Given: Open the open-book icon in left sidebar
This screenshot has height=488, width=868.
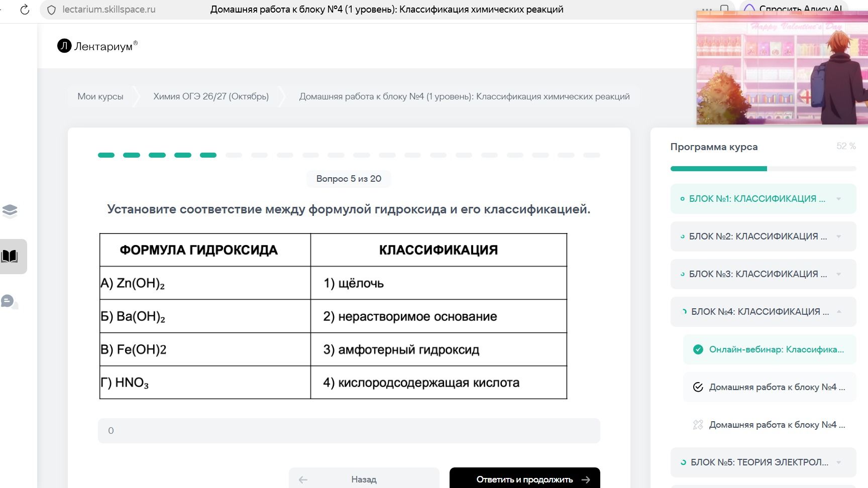Looking at the screenshot, I should [10, 257].
